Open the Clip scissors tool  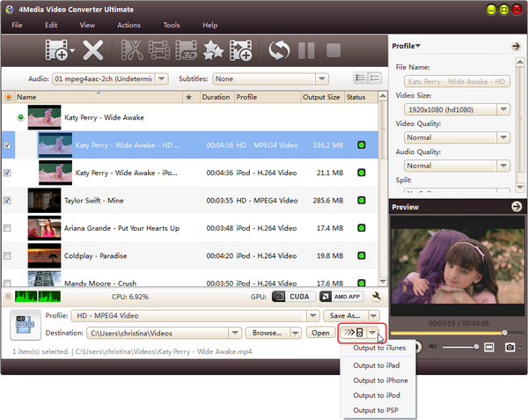(x=132, y=51)
